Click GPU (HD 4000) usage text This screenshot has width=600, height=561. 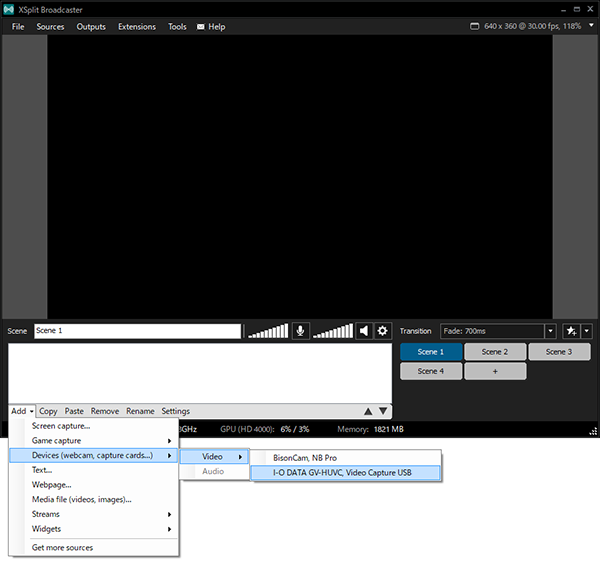click(x=264, y=429)
